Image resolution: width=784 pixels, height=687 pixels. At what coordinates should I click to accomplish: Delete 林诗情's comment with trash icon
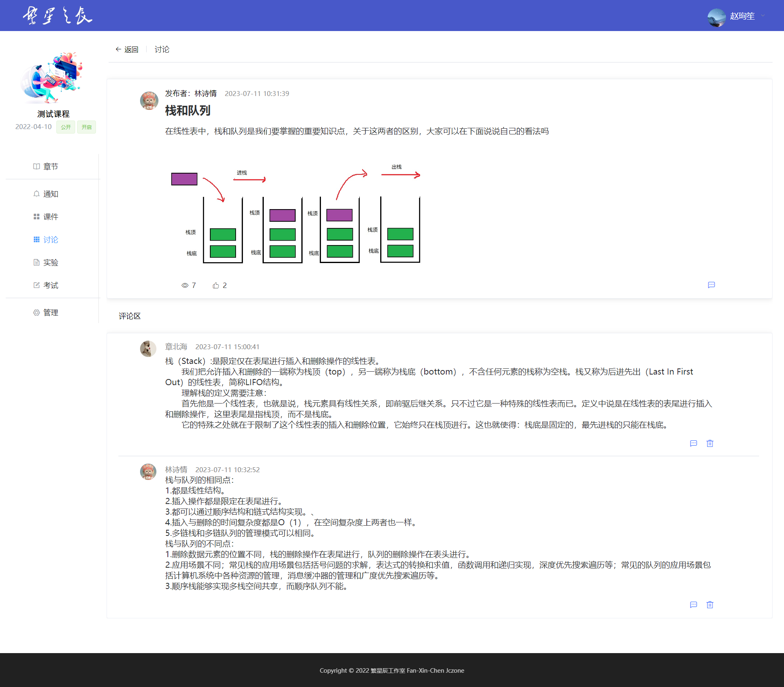point(710,605)
